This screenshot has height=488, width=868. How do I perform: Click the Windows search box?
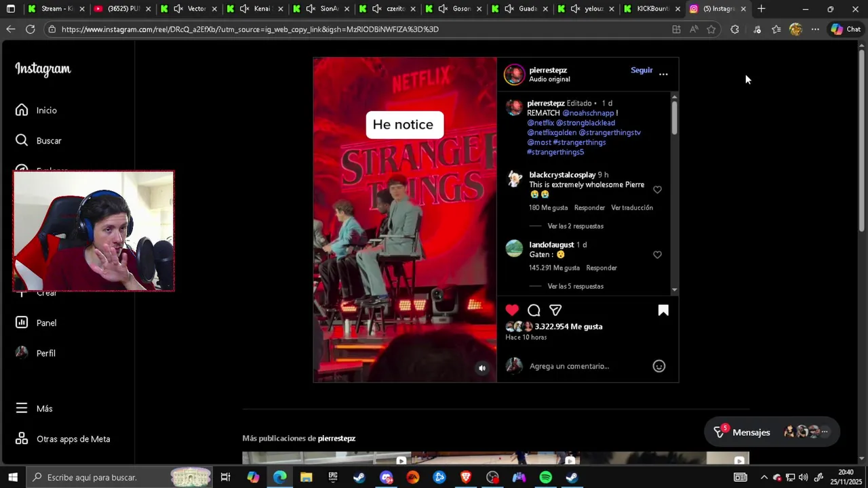pos(119,477)
